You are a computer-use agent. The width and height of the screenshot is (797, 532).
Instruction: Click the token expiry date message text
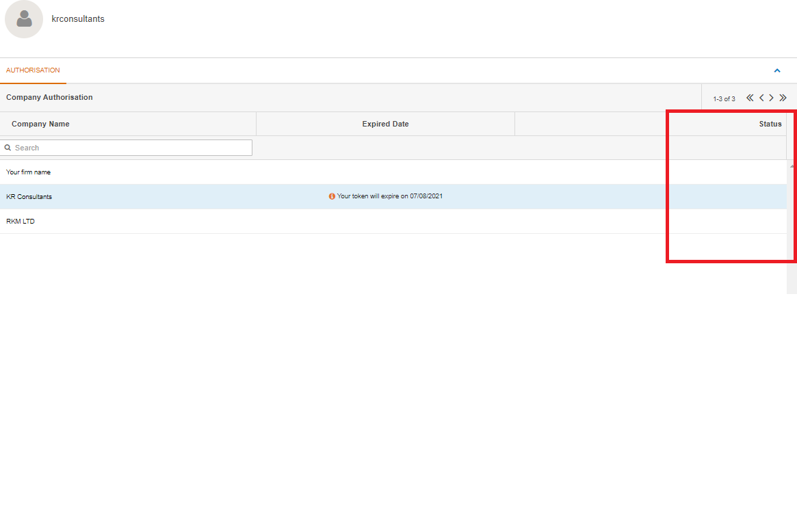390,196
